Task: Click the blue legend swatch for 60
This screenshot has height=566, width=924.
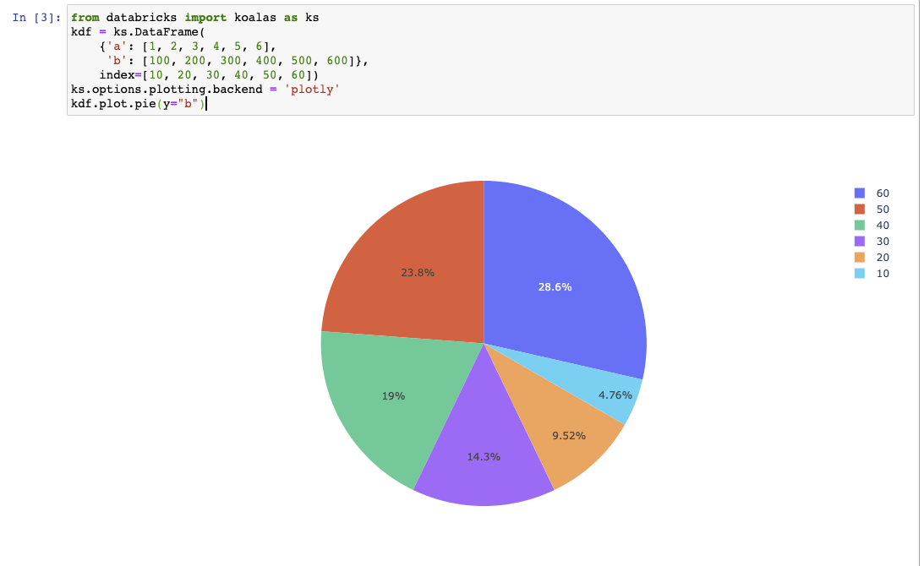Action: tap(860, 193)
